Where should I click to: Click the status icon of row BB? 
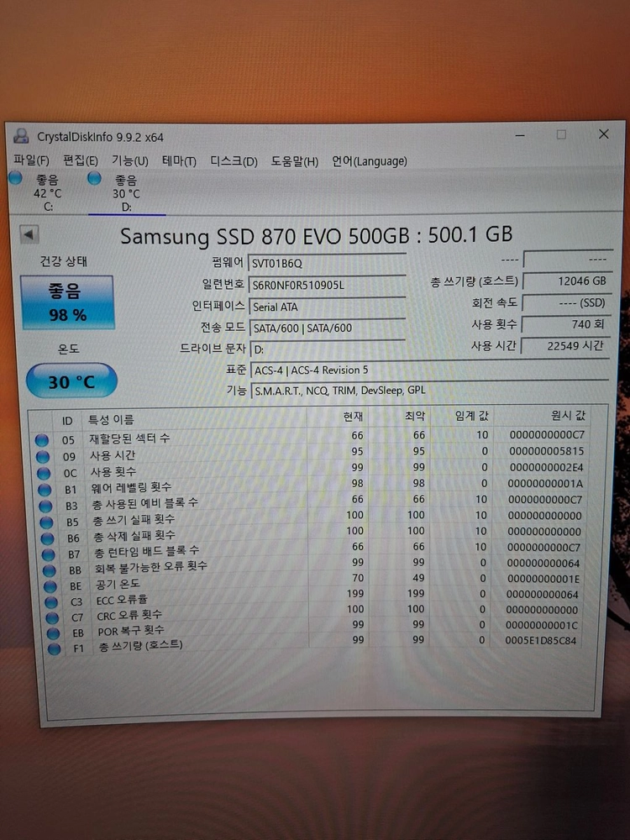tap(50, 570)
